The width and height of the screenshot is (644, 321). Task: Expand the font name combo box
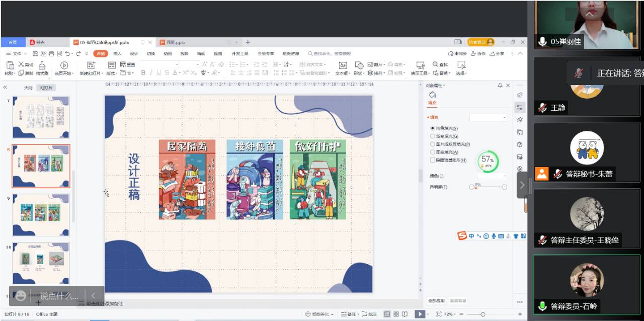177,64
